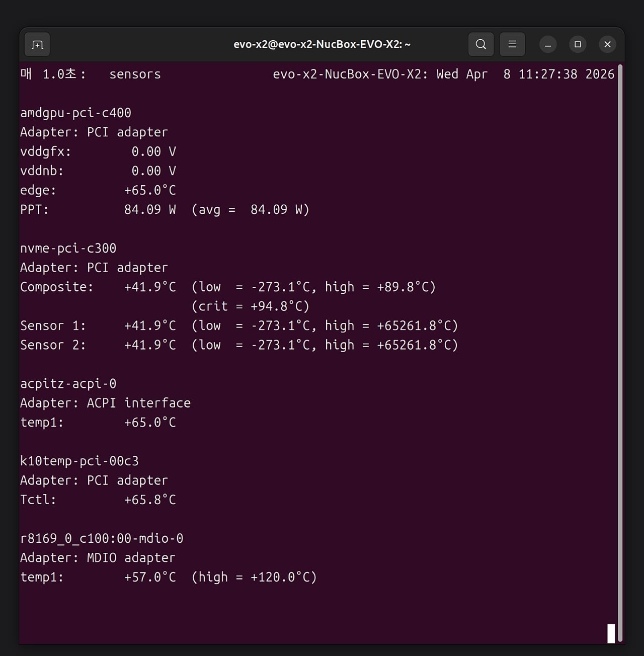644x656 pixels.
Task: Click the terminal cursor block
Action: 611,633
